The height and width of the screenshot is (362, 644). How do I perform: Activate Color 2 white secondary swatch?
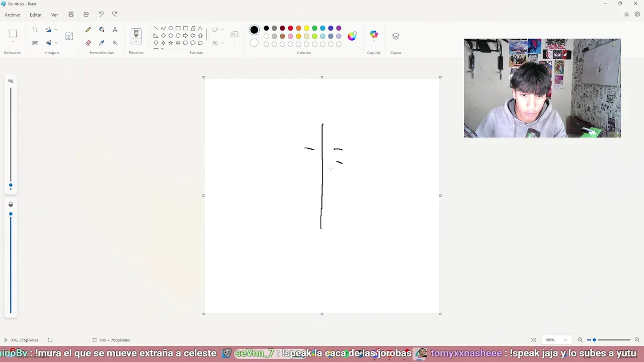coord(254,43)
